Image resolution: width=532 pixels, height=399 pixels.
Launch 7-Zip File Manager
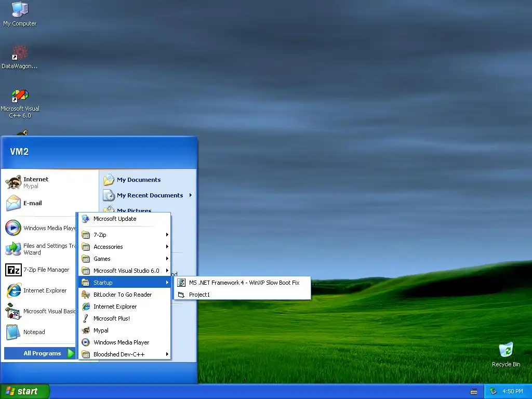tap(40, 270)
